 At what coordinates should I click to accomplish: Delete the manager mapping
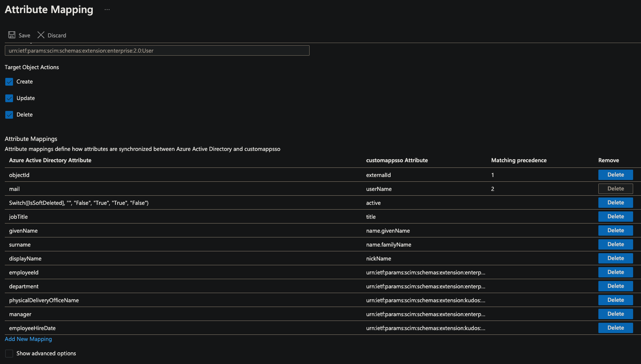point(615,314)
